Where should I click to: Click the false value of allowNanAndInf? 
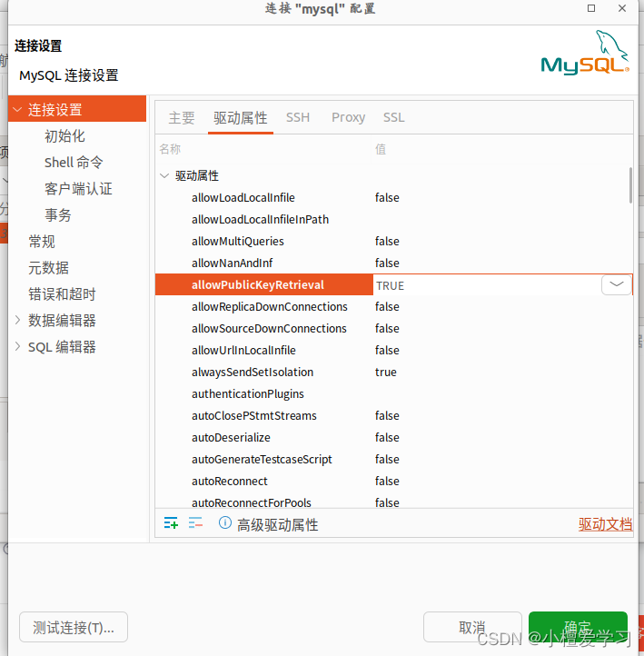point(387,263)
